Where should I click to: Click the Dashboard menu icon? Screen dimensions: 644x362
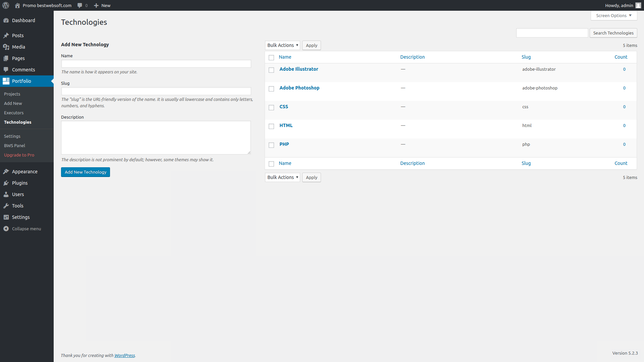click(x=6, y=20)
